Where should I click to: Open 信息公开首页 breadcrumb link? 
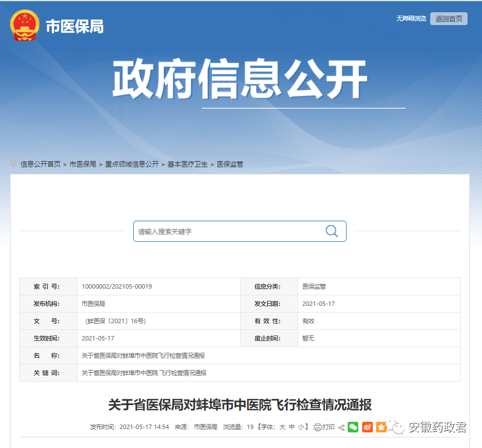click(41, 164)
